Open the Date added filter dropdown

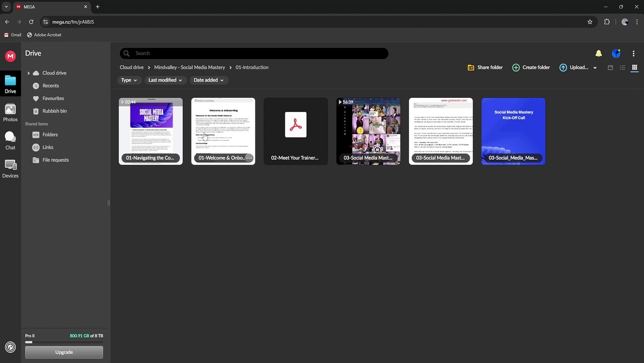point(208,80)
